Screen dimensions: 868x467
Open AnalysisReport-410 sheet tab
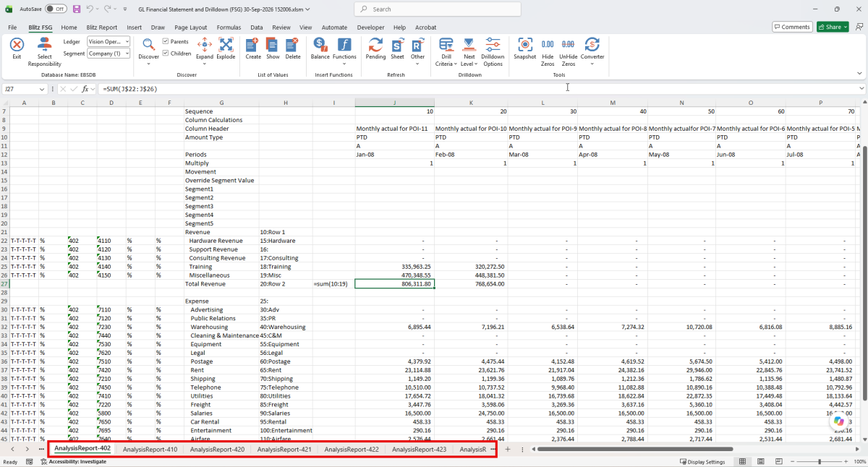[150, 449]
